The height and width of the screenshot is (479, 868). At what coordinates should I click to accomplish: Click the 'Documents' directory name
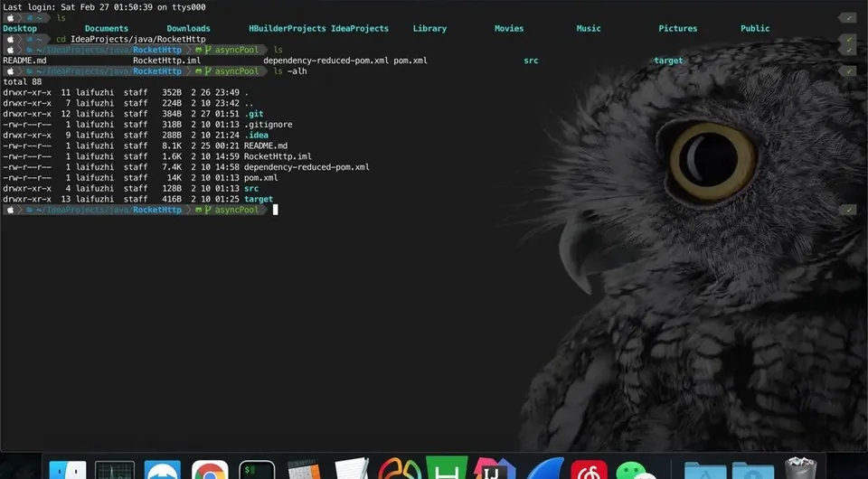107,28
